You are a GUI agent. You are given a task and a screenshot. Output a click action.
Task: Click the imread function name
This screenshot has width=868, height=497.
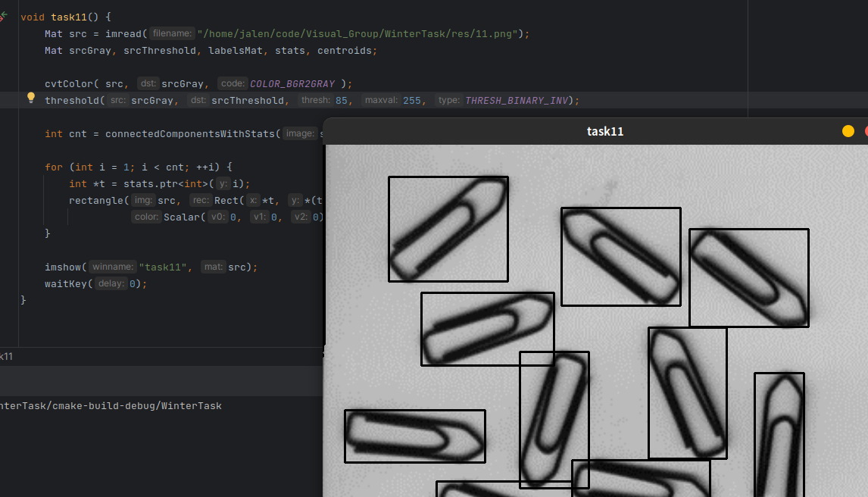[x=124, y=34]
